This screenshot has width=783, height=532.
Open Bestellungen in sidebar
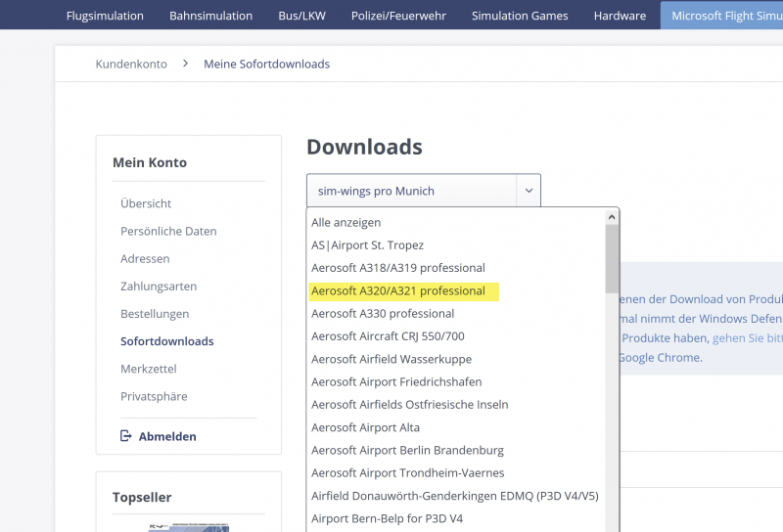155,314
